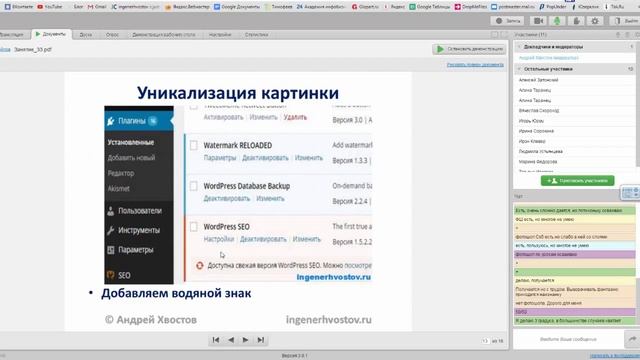This screenshot has height=360, width=640.
Task: Click the record (Запись) button
Action: pyautogui.click(x=508, y=21)
